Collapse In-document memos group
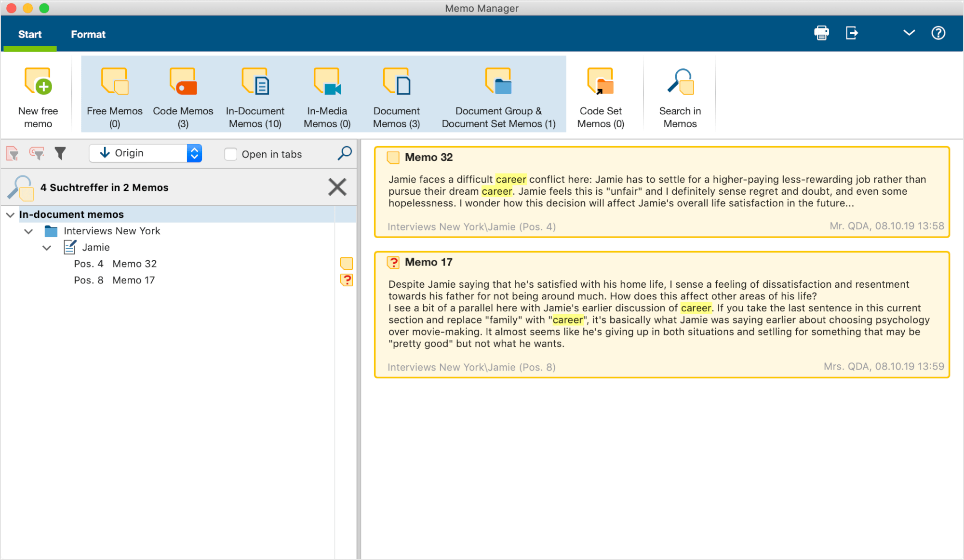 click(10, 215)
